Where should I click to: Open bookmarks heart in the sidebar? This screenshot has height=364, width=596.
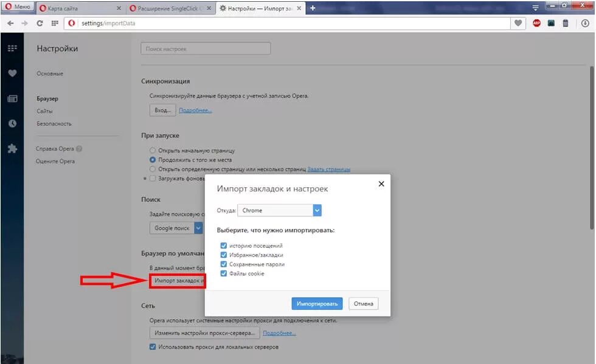[12, 74]
